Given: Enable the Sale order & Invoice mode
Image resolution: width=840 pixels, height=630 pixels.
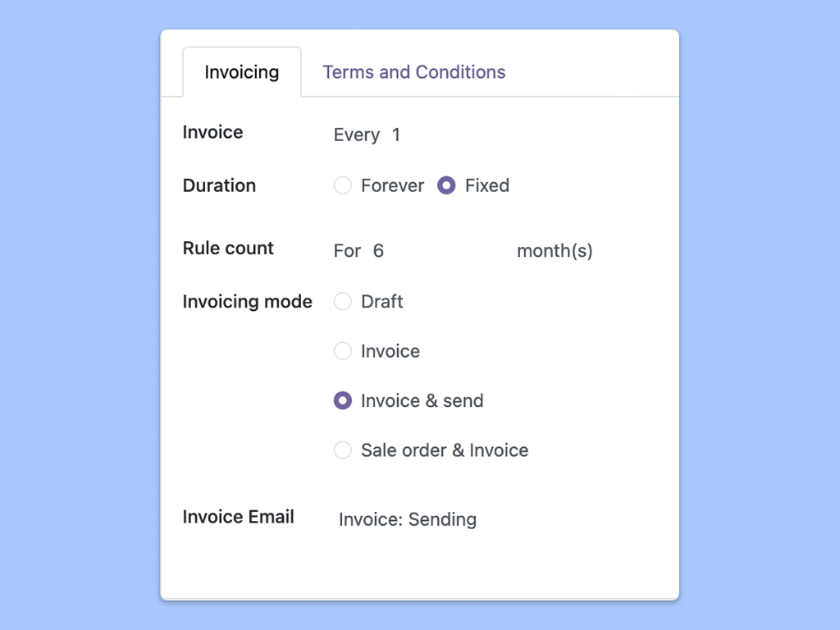Looking at the screenshot, I should (343, 450).
